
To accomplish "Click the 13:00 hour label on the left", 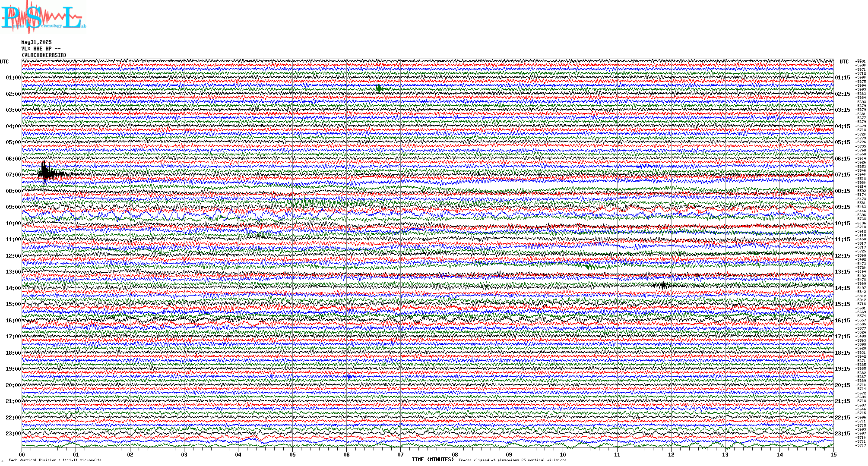I will click(x=13, y=272).
